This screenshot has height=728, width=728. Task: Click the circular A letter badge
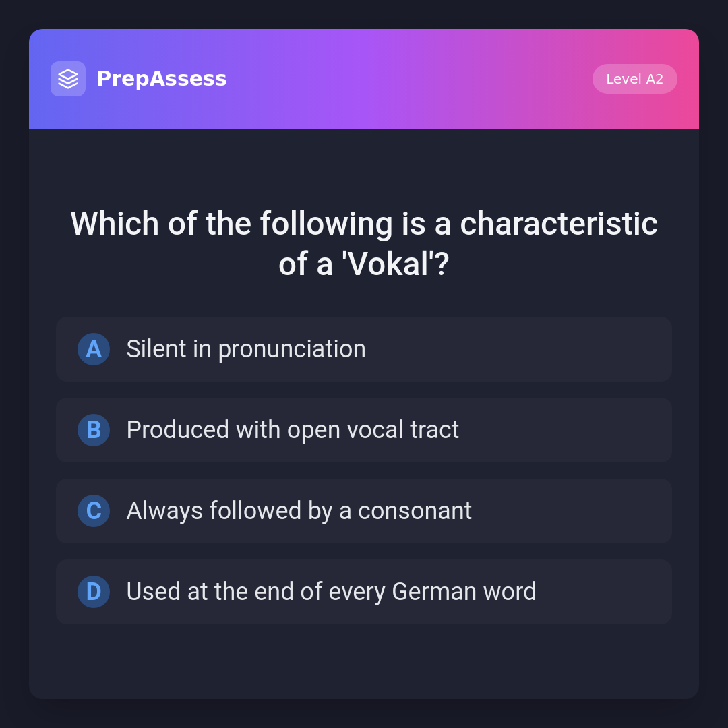pos(94,349)
